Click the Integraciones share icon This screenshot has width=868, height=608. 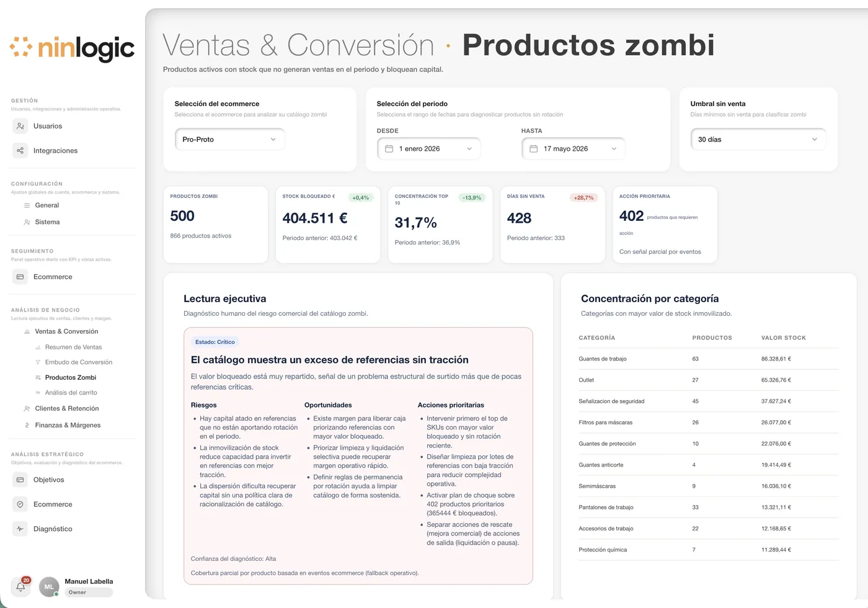click(x=20, y=151)
